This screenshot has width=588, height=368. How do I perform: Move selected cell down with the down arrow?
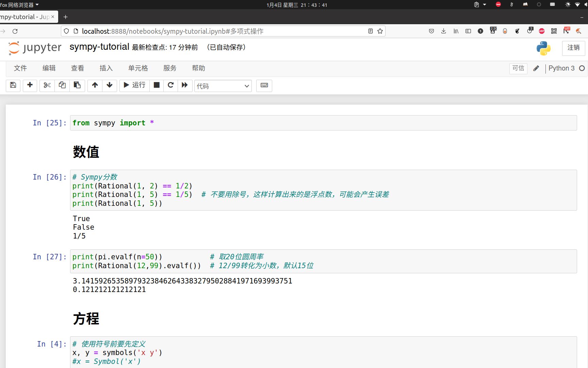[x=110, y=85]
